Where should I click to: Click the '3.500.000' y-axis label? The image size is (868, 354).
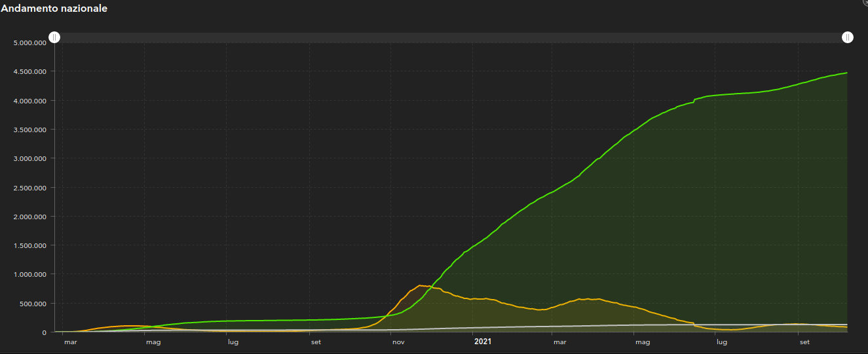(x=29, y=130)
